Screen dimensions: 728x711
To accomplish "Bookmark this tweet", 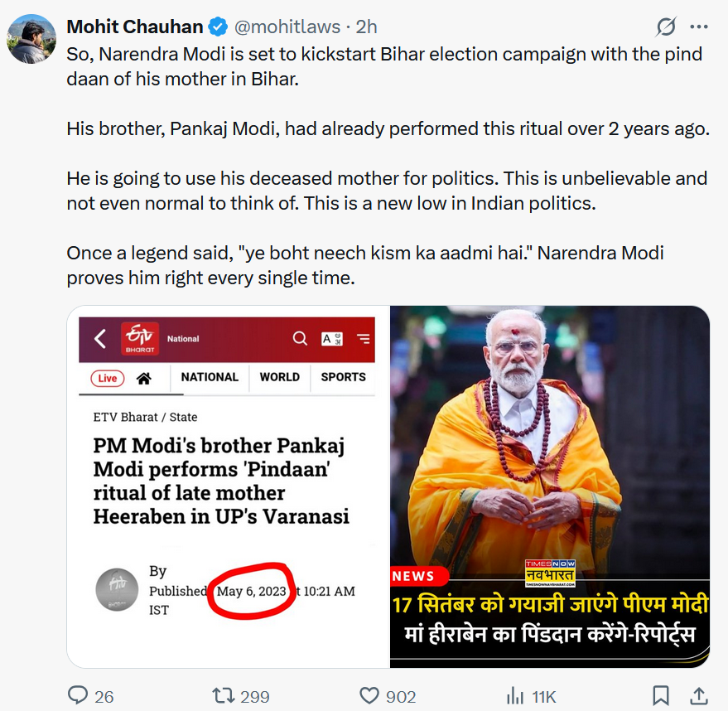I will (660, 695).
